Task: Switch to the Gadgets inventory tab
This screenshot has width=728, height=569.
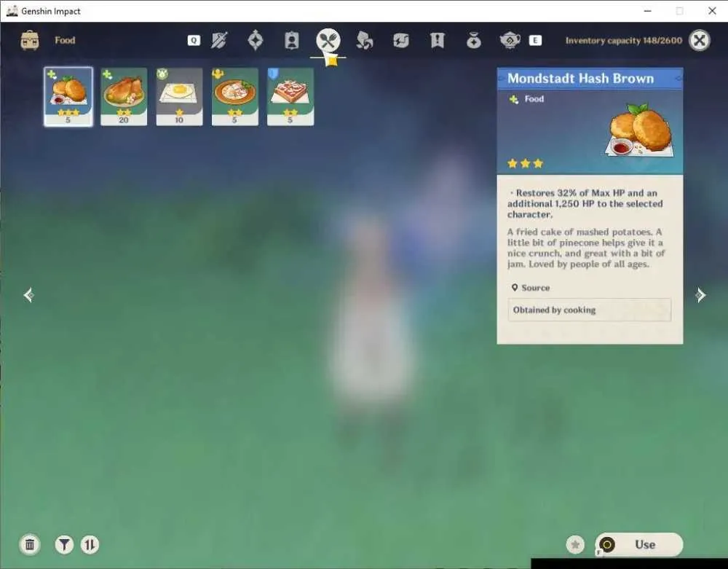Action: (x=401, y=40)
